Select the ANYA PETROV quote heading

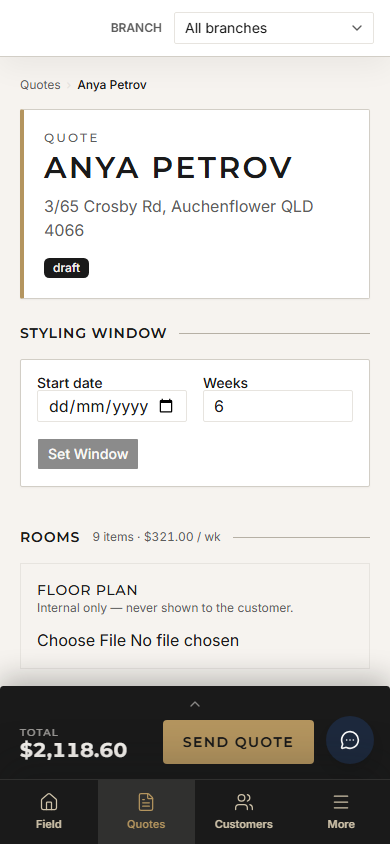coord(168,167)
